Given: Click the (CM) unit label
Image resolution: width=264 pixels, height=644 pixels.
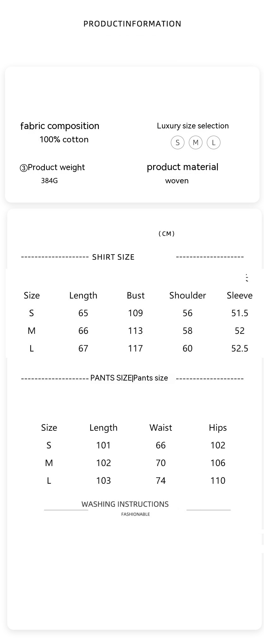Looking at the screenshot, I should (x=166, y=233).
